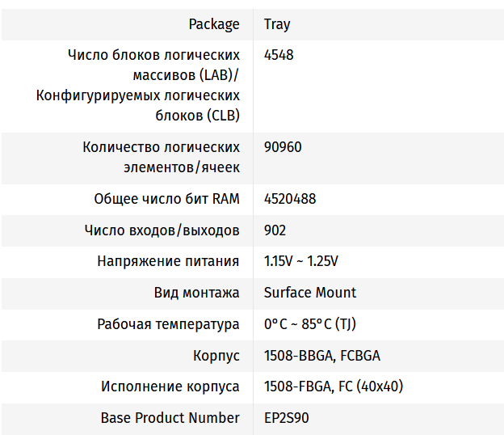Select the 1508-FBGA, FC (40x40) value
This screenshot has width=504, height=435.
(x=333, y=386)
